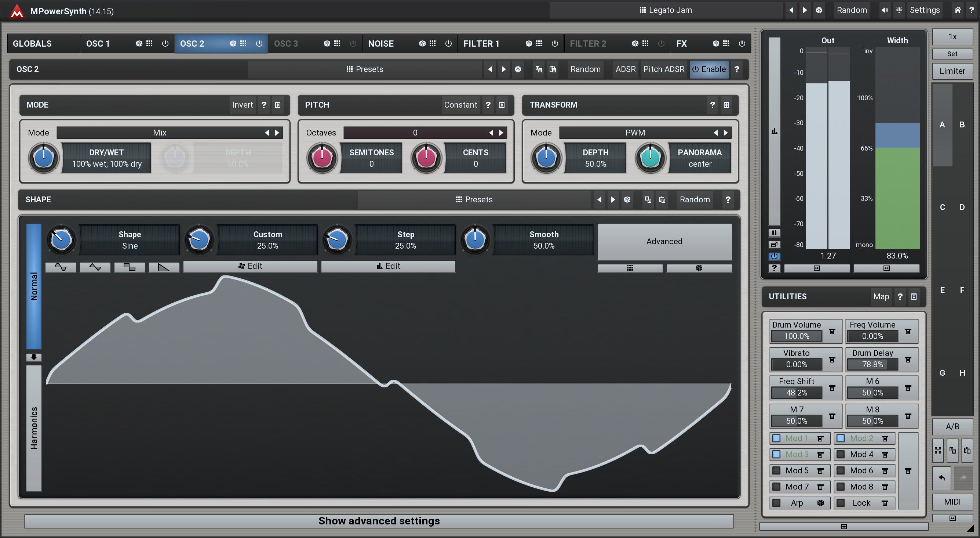This screenshot has width=980, height=538.
Task: Open the Legato Jam preset selector
Action: [666, 10]
